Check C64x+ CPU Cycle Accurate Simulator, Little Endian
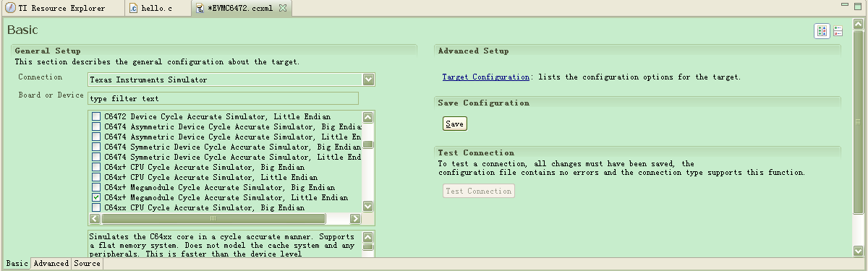This screenshot has height=271, width=868. (95, 177)
